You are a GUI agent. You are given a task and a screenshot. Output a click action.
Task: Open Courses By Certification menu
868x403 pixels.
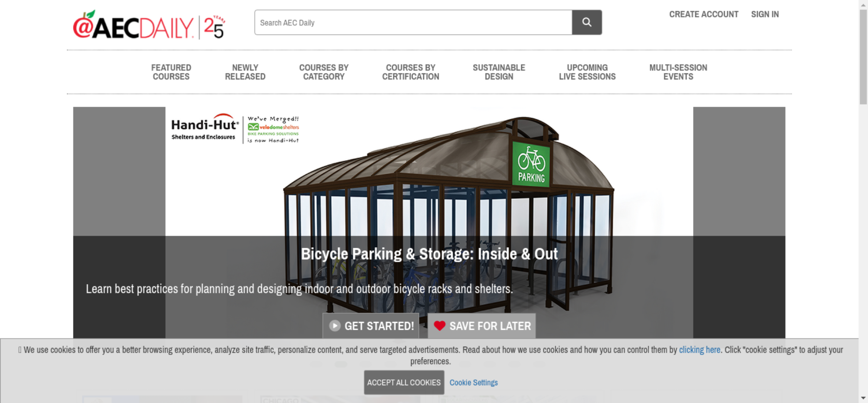(411, 72)
